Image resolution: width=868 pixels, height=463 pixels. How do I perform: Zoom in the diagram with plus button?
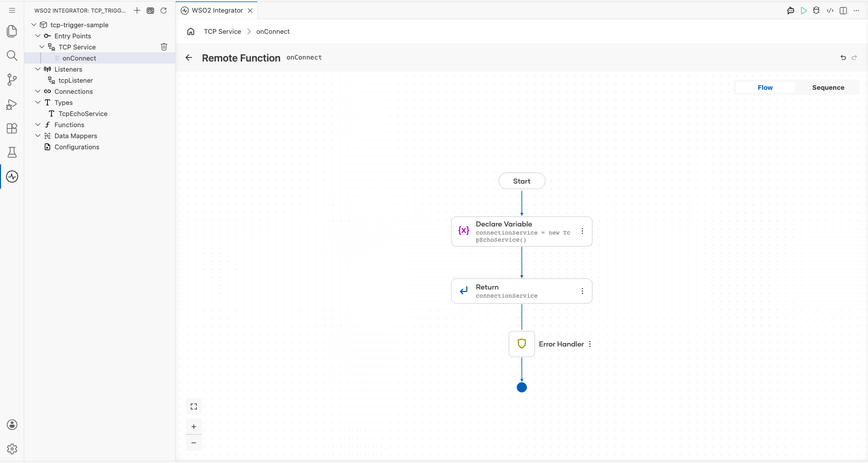pyautogui.click(x=194, y=427)
